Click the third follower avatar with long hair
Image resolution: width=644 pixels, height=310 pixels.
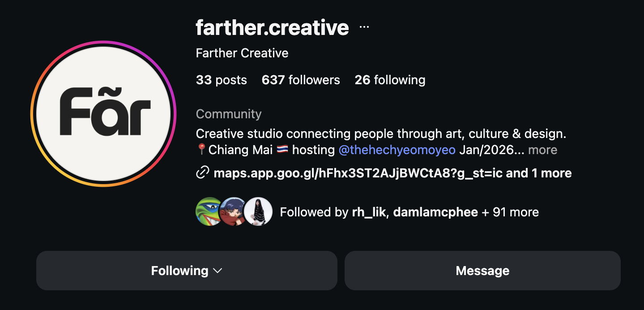click(258, 211)
